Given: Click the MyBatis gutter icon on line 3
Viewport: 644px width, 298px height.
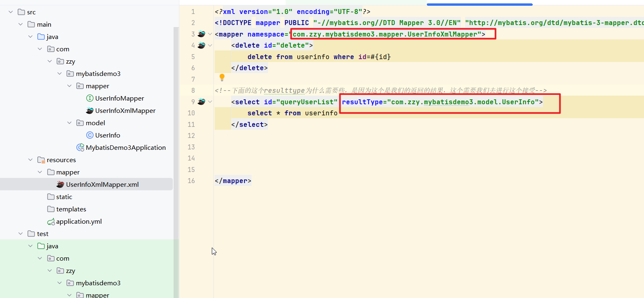Looking at the screenshot, I should (202, 34).
